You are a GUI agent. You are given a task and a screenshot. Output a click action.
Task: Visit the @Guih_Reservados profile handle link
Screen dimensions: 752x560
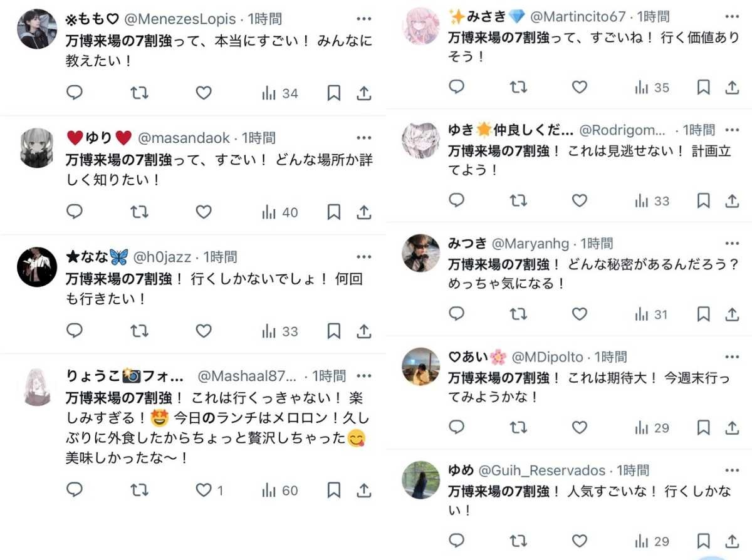(542, 470)
